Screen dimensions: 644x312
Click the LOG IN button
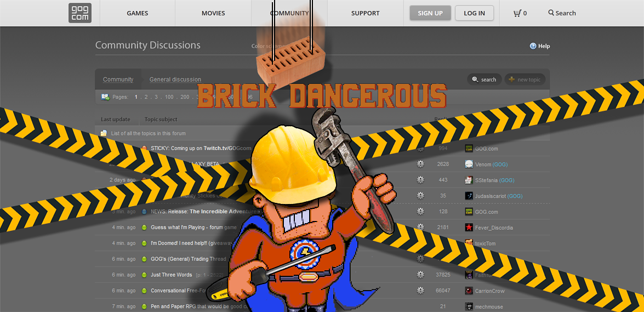[475, 13]
